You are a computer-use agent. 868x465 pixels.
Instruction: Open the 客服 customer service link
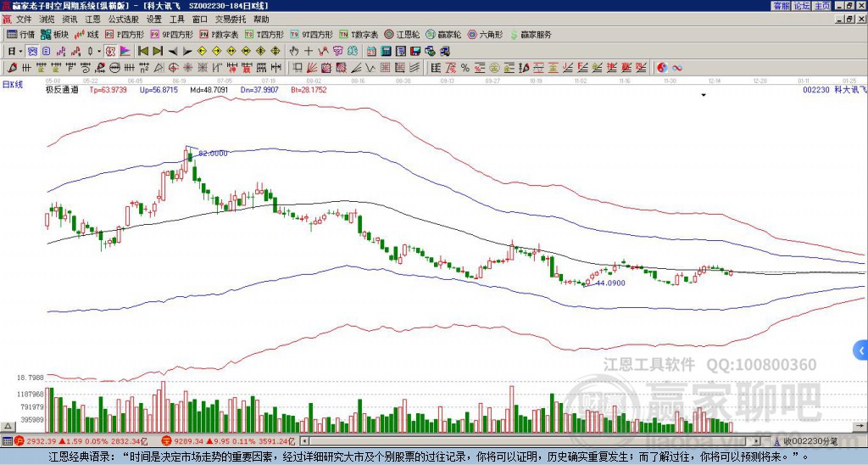pos(782,6)
